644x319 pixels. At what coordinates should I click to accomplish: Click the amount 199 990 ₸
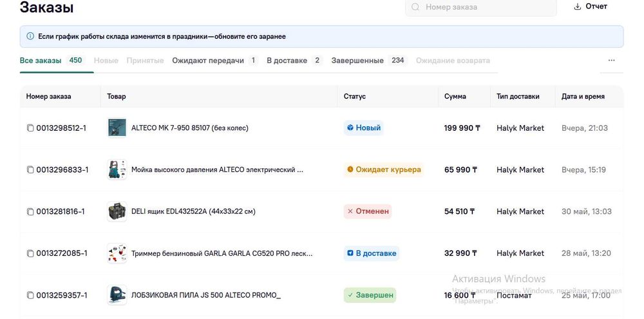pyautogui.click(x=462, y=128)
